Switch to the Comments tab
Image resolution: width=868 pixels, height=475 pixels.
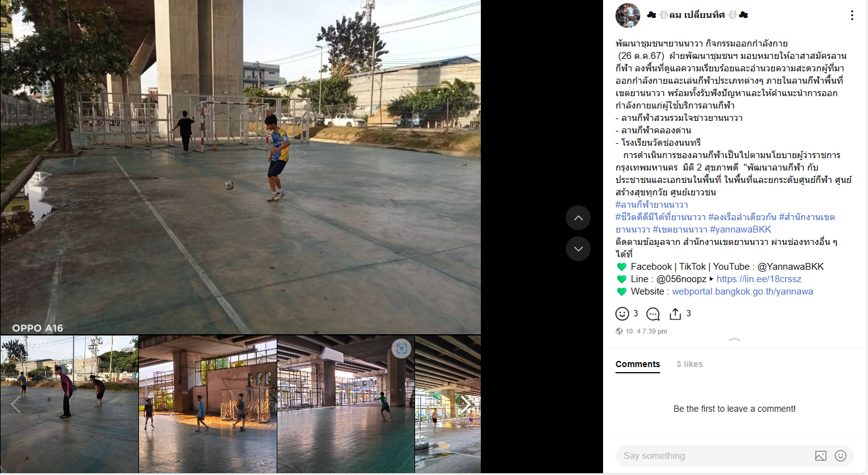coord(637,364)
